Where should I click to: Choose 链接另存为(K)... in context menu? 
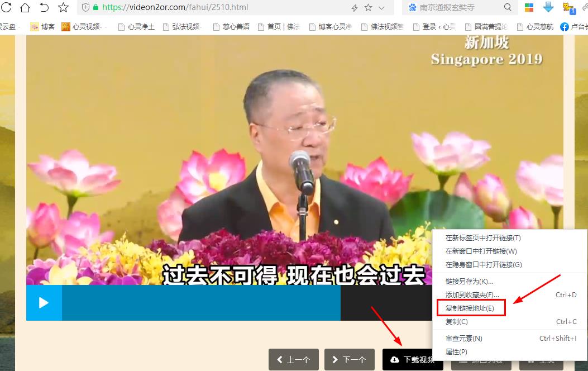tap(510, 282)
